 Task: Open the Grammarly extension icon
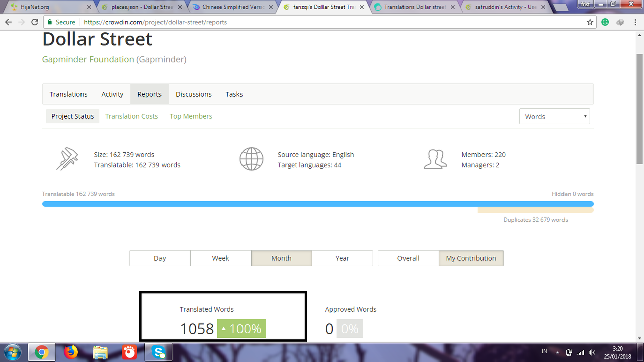tap(605, 22)
